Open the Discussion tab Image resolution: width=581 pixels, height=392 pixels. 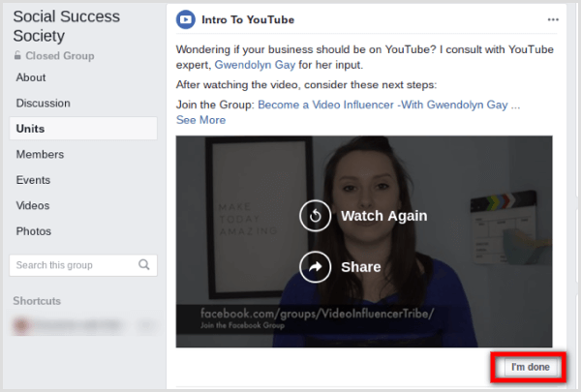(x=43, y=103)
